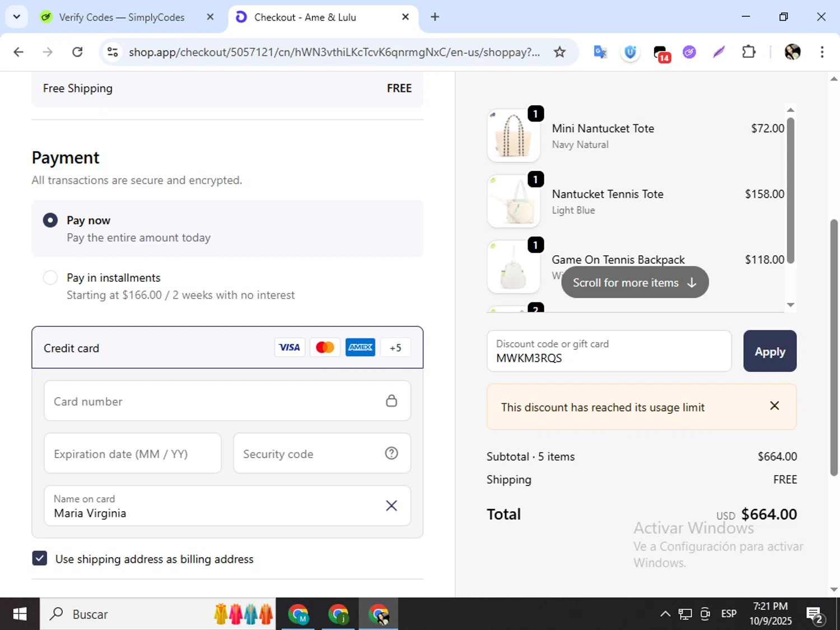
Task: Show the +5 additional card types
Action: 395,348
